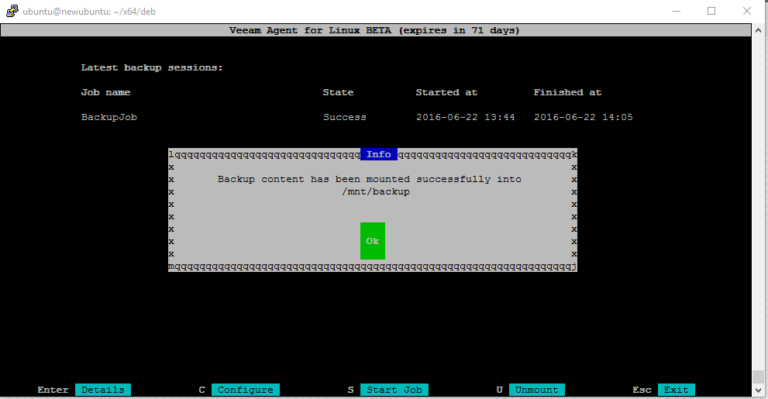Minimize the terminal window
The height and width of the screenshot is (399, 768).
(x=676, y=11)
